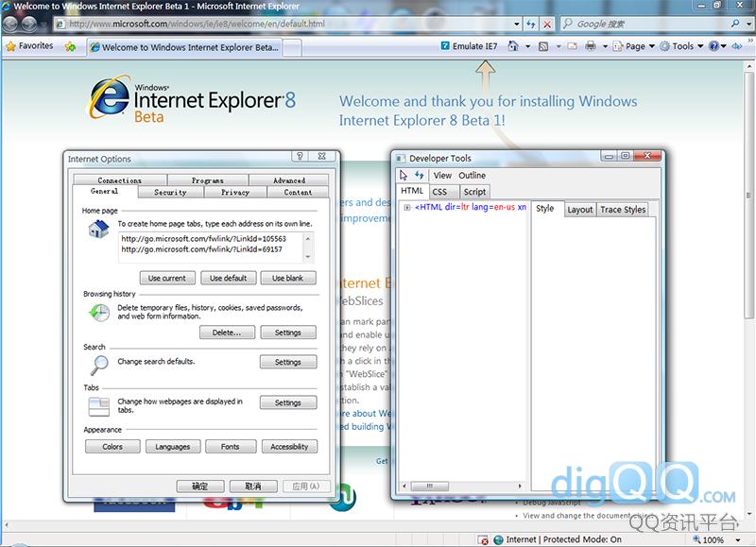
Task: Click the Colors button
Action: point(112,447)
